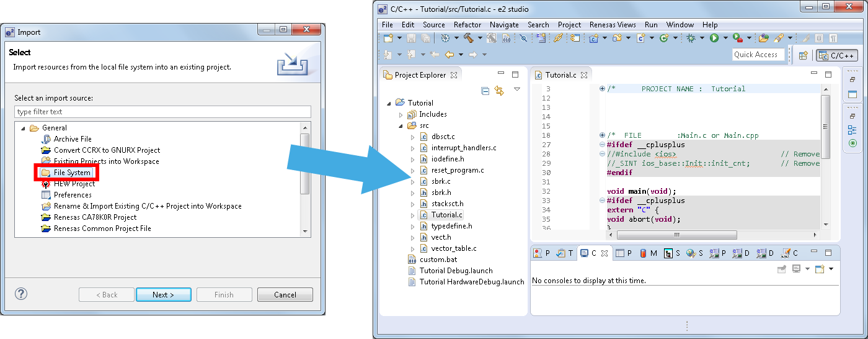The image size is (868, 339).
Task: Maximize the Project Explorer view
Action: (515, 75)
